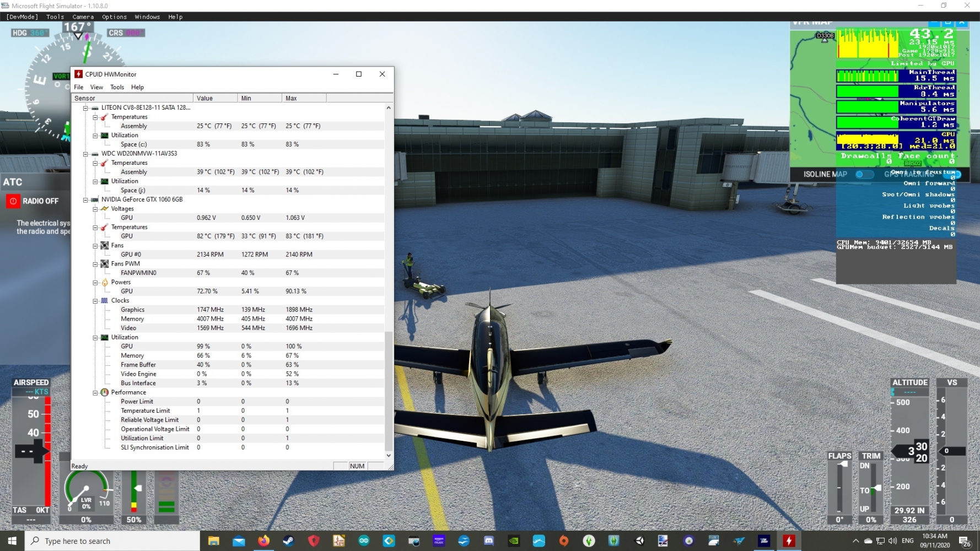Collapse the Powers group
This screenshot has width=980, height=551.
click(95, 282)
